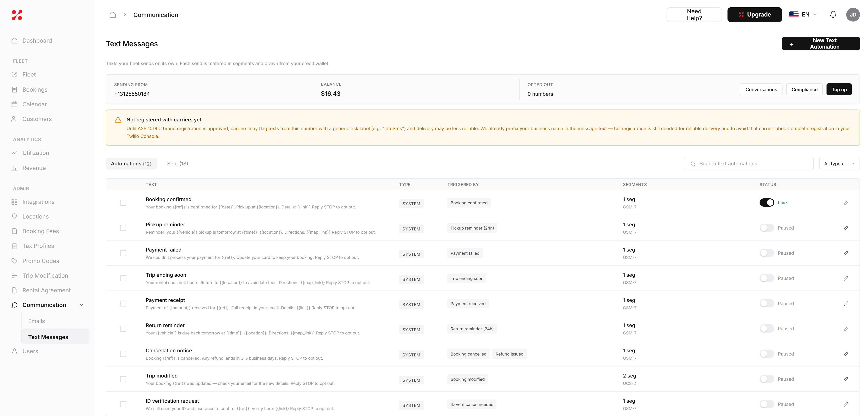868x416 pixels.
Task: Switch to the Automations (12) tab
Action: pyautogui.click(x=131, y=164)
